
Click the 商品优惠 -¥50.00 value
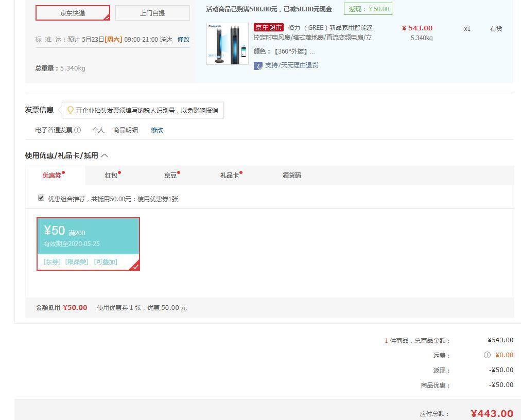501,385
